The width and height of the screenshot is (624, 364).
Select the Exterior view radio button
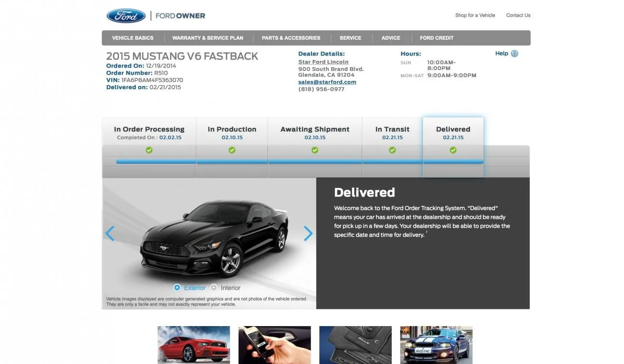point(177,288)
